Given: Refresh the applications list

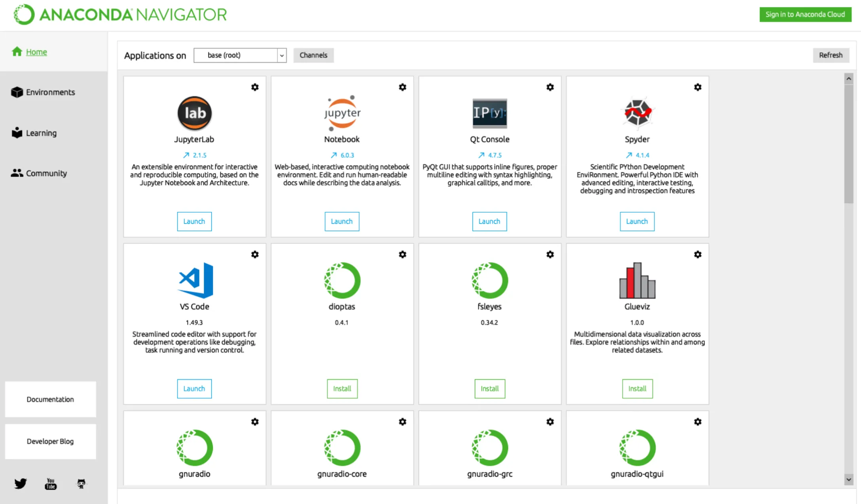Looking at the screenshot, I should coord(831,55).
